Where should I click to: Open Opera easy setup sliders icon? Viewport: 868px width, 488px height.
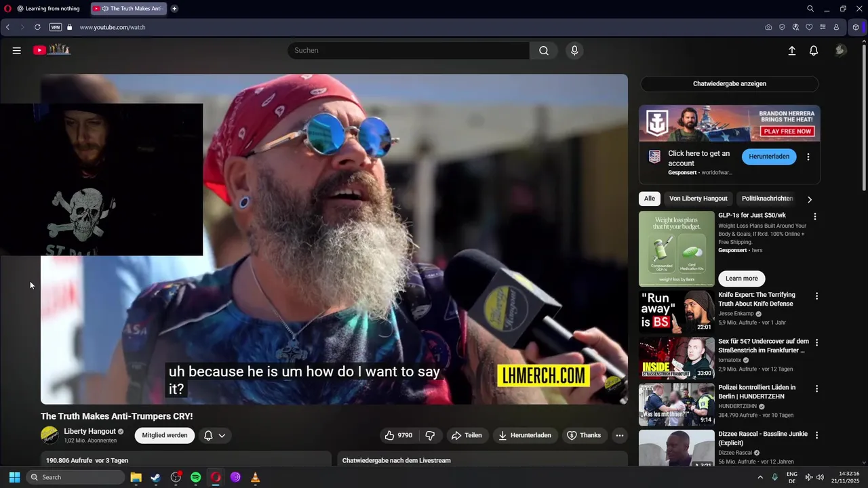tap(823, 27)
